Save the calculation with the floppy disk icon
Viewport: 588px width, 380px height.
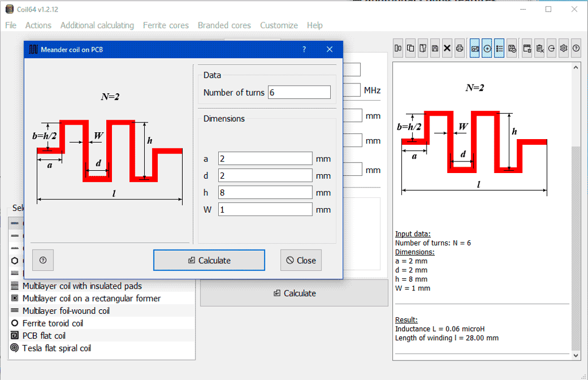click(x=435, y=48)
